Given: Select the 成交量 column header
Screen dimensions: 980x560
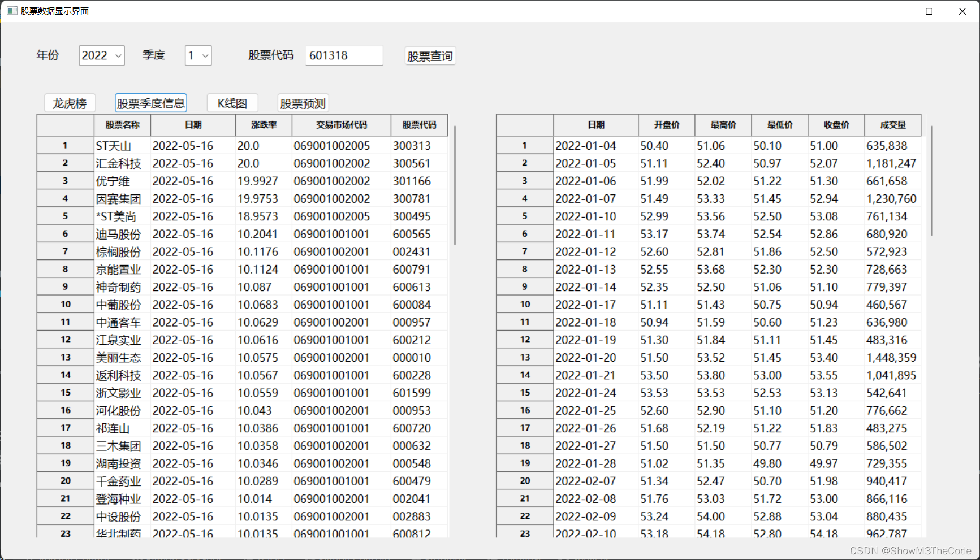Looking at the screenshot, I should [x=893, y=125].
